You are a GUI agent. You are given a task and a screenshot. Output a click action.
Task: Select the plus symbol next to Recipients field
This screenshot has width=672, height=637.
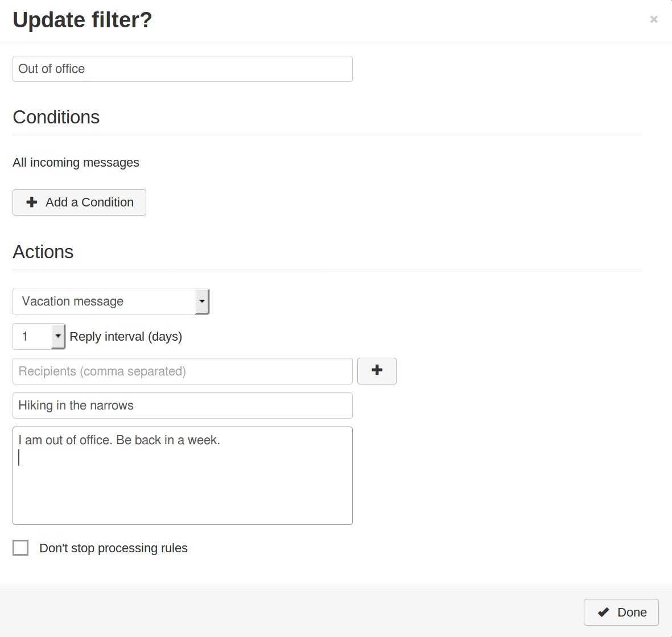tap(377, 371)
